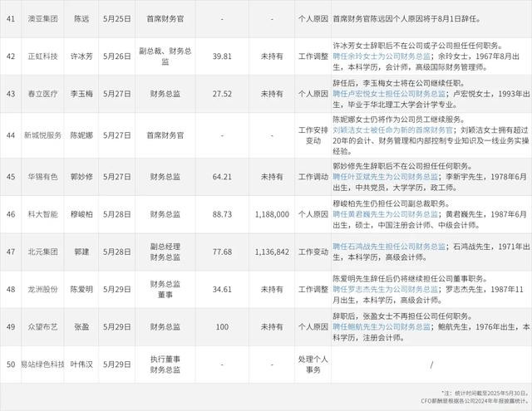This screenshot has height=411, width=532.
Task: Click company name 春立医疗
Action: (42, 94)
